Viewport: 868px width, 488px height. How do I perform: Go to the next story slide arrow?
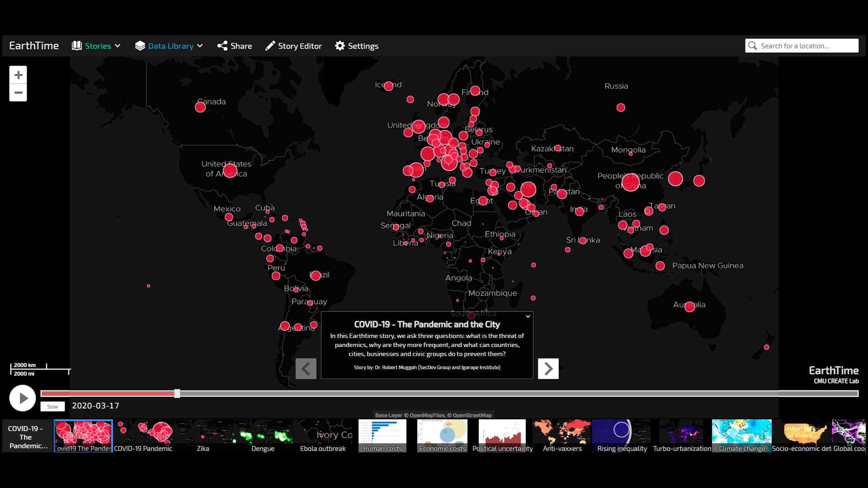548,369
